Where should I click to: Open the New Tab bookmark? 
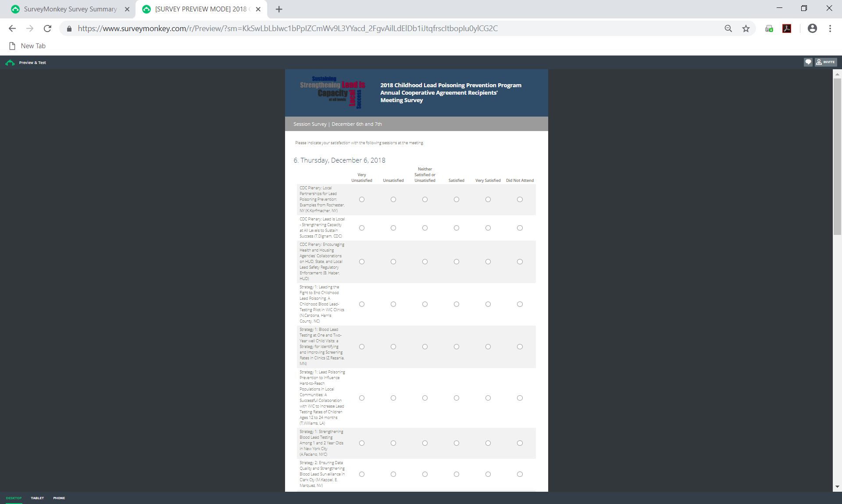pos(28,46)
